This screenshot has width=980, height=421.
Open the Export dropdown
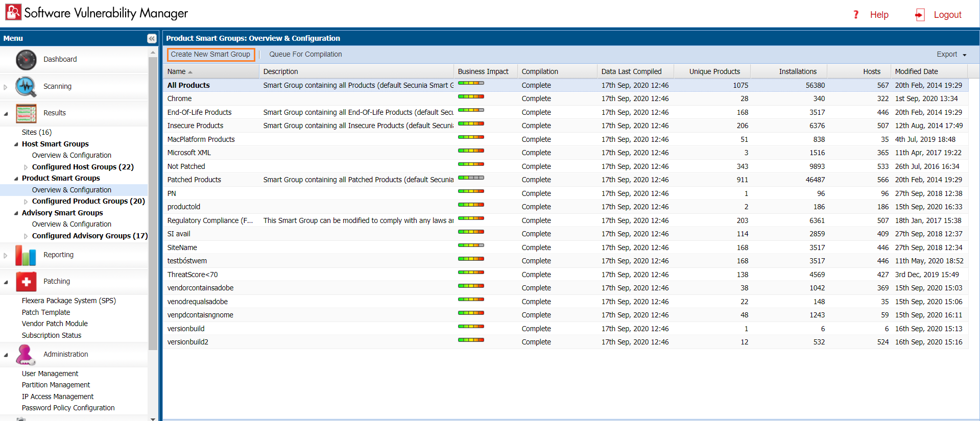coord(951,55)
